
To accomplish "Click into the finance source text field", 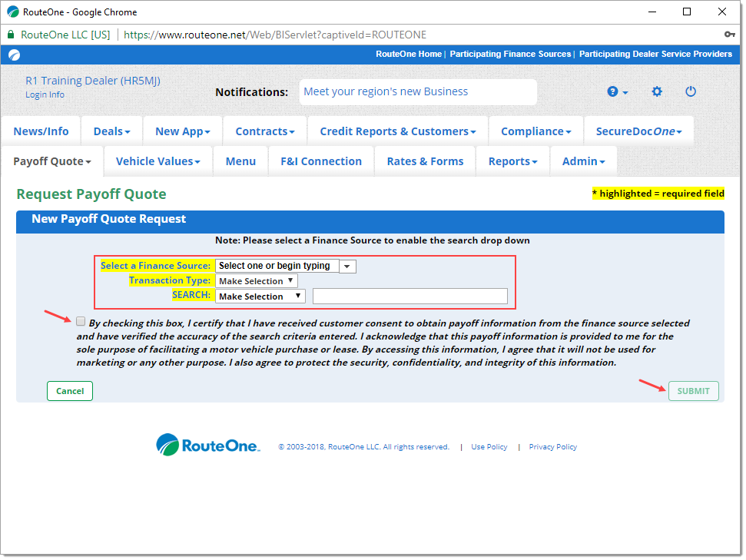I will pyautogui.click(x=277, y=266).
